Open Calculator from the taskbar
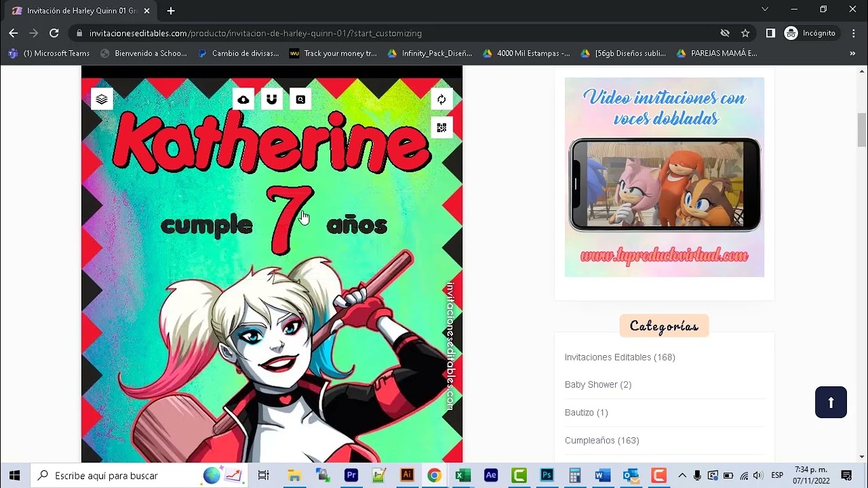Screen dimensions: 868x488 click(x=574, y=475)
